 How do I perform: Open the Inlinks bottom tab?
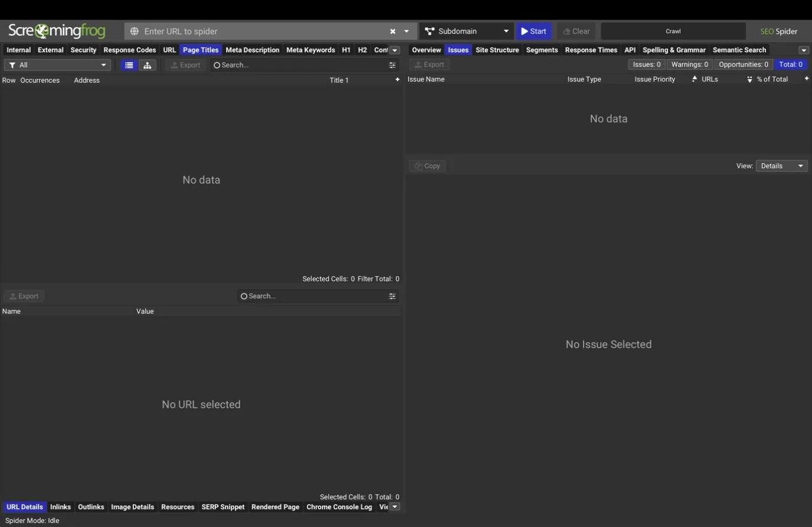(x=60, y=507)
